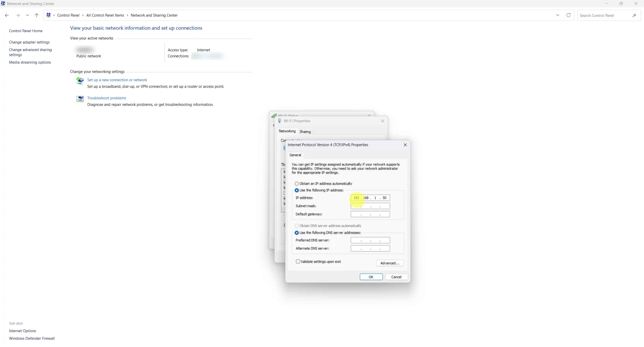Click the Wi-Fi Properties adapter icon
This screenshot has height=347, width=644.
click(280, 121)
